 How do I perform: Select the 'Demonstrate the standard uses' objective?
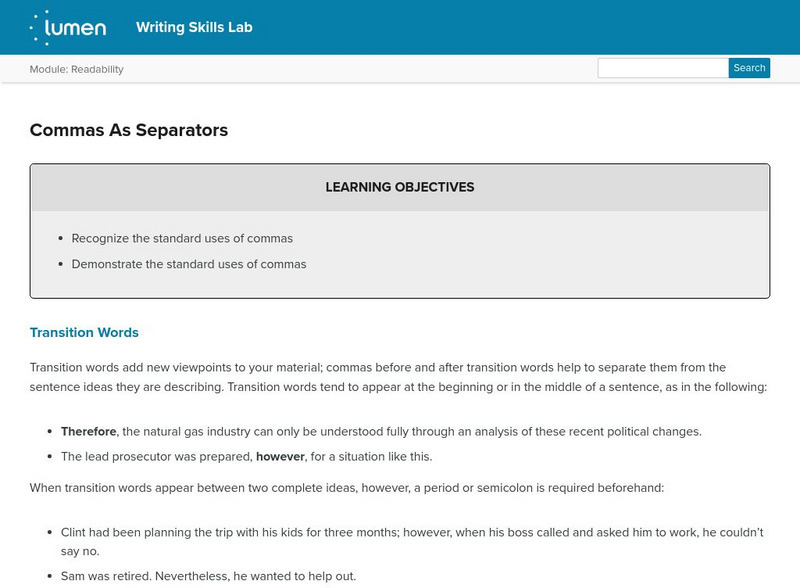(x=189, y=264)
